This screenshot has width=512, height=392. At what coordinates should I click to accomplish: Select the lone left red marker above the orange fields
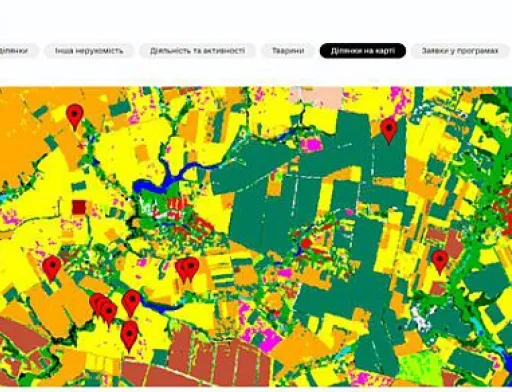pyautogui.click(x=52, y=269)
